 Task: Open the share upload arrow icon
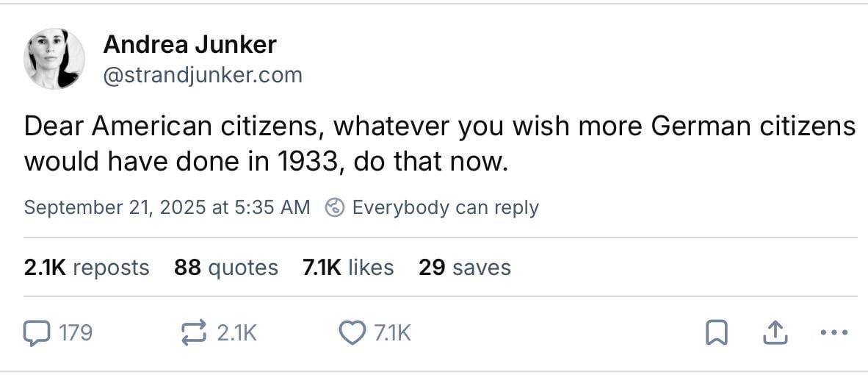[x=775, y=334]
